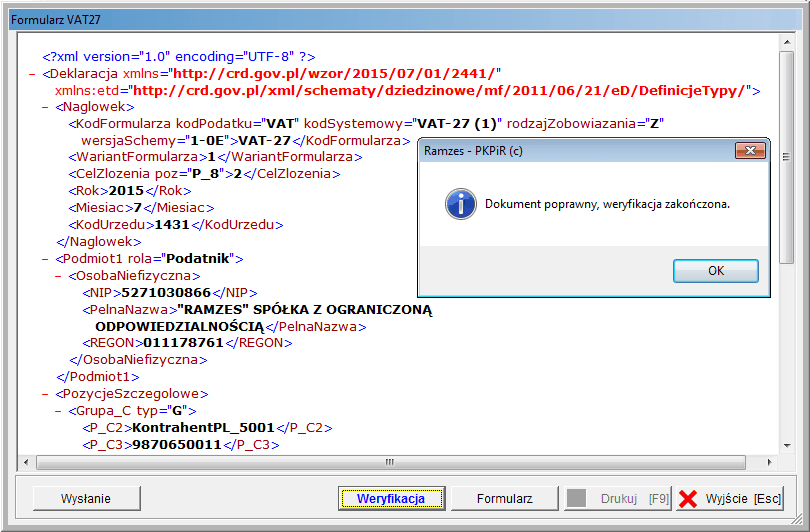Click the vertical scrollbar up arrow
This screenshot has height=532, width=810.
click(x=787, y=42)
